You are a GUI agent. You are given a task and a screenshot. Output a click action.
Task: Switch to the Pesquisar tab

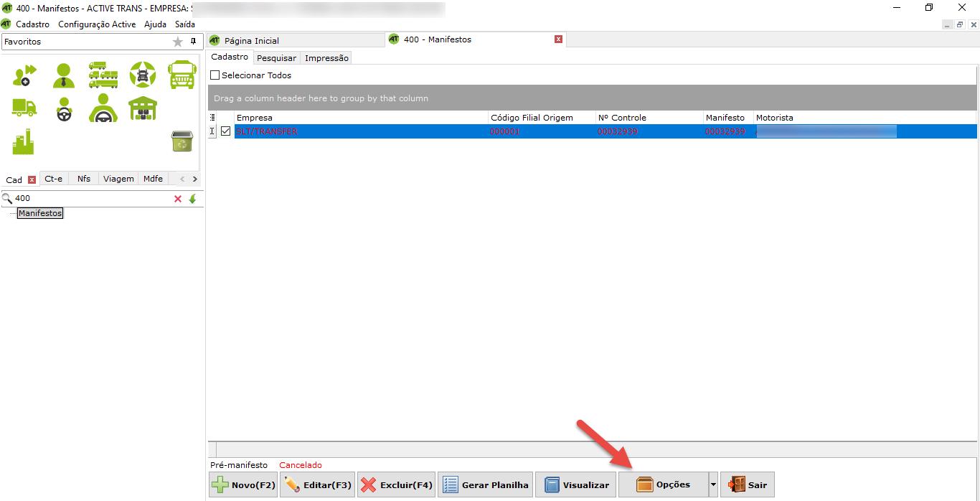(x=276, y=58)
